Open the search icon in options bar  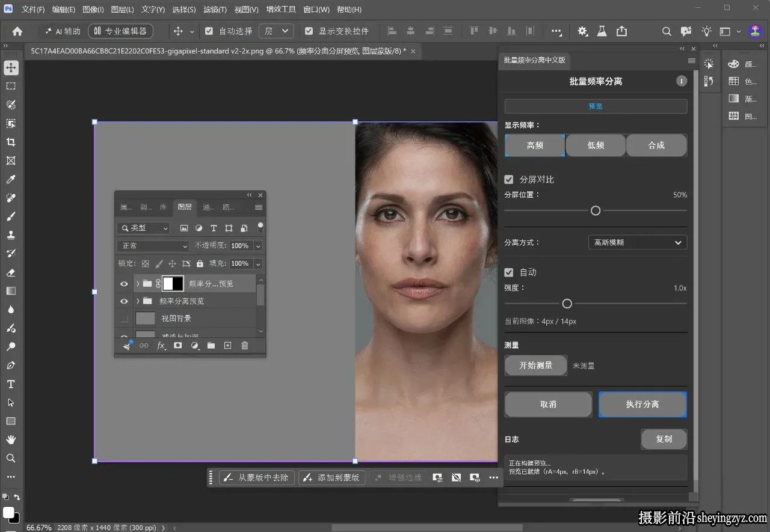tap(667, 31)
